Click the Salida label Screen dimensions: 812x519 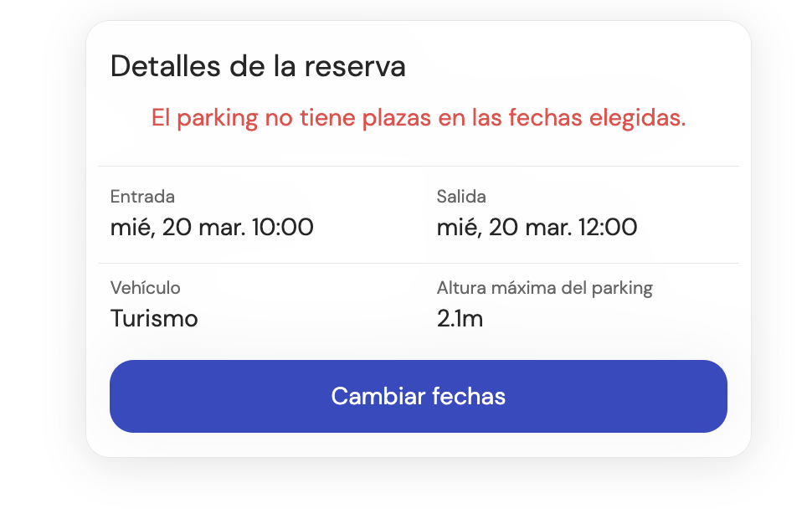pyautogui.click(x=460, y=197)
